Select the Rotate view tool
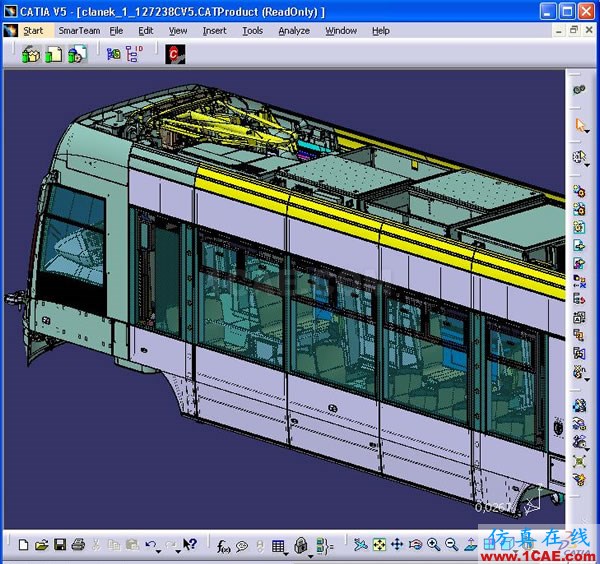 point(415,544)
